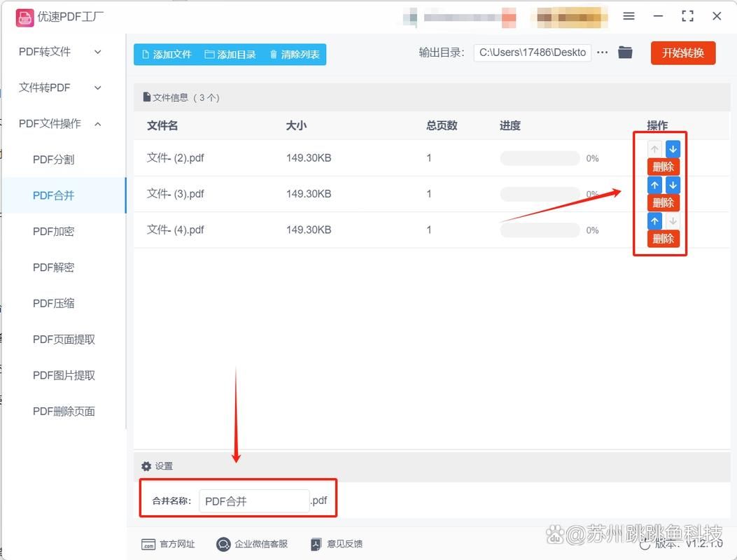Delete 文件- (4).pdf with 删除

click(x=664, y=239)
